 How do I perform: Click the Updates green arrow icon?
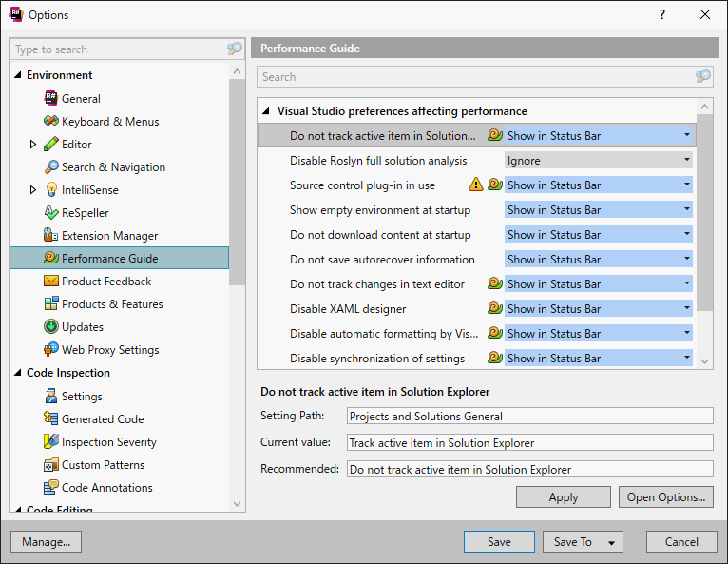point(51,326)
